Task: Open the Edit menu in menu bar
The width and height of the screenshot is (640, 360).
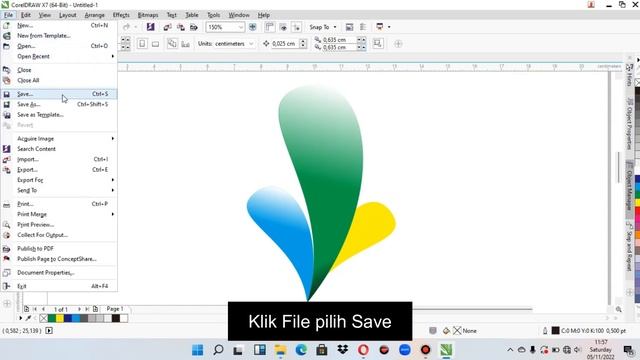Action: [x=26, y=15]
